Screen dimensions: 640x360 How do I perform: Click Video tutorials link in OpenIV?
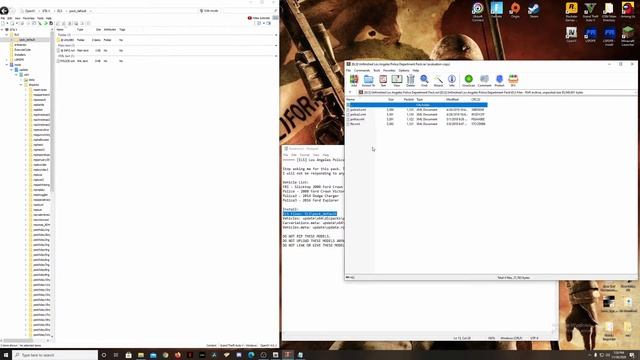pyautogui.click(x=259, y=18)
